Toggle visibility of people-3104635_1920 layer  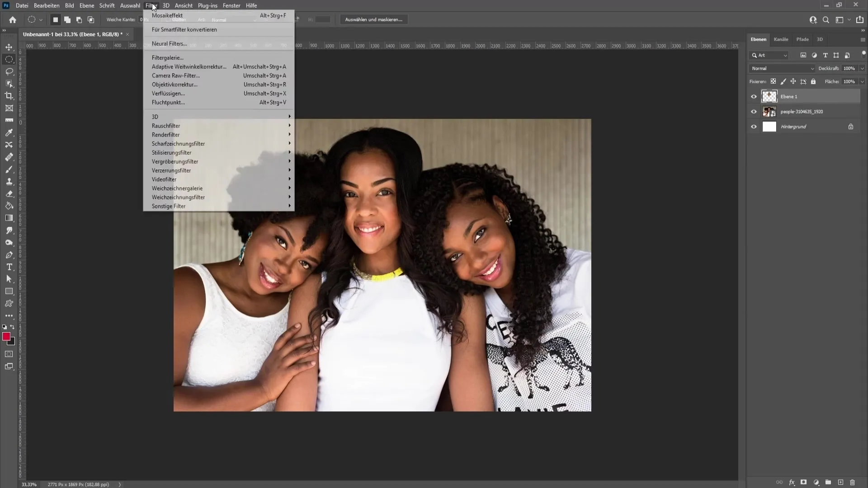(x=754, y=112)
